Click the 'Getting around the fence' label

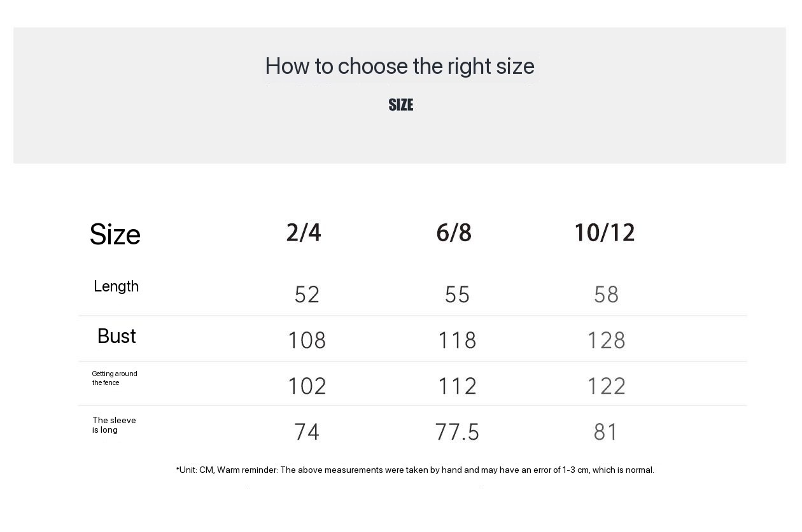click(x=115, y=378)
